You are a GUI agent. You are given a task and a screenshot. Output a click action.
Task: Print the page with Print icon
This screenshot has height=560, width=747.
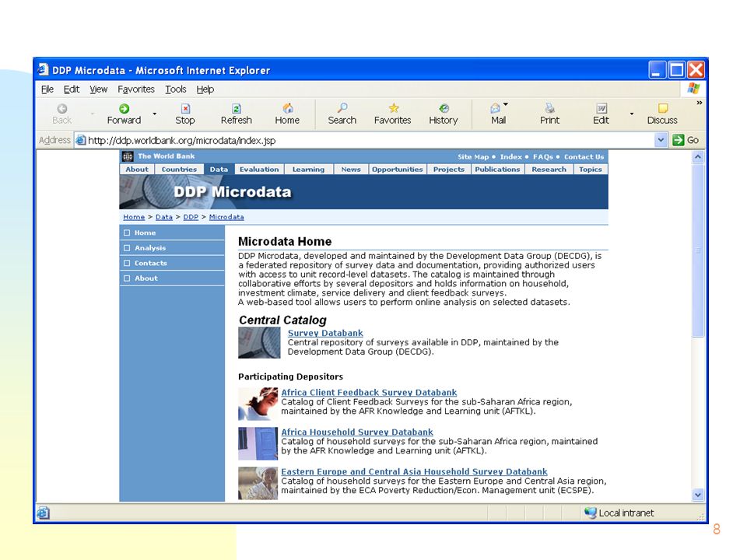pyautogui.click(x=550, y=108)
